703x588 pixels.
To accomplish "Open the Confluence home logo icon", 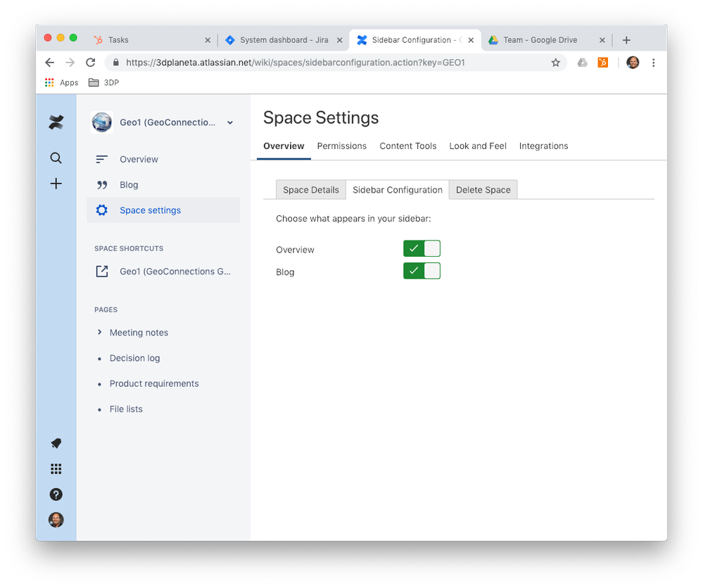I will [x=56, y=122].
